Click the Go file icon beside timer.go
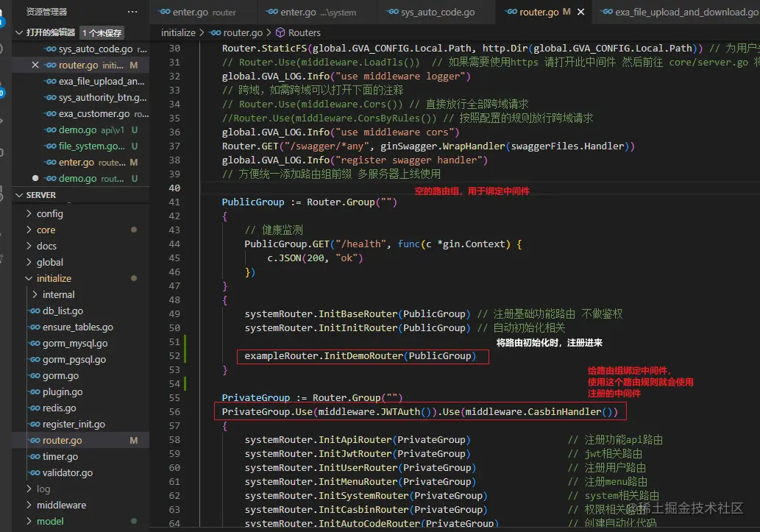The height and width of the screenshot is (532, 760). (x=35, y=456)
